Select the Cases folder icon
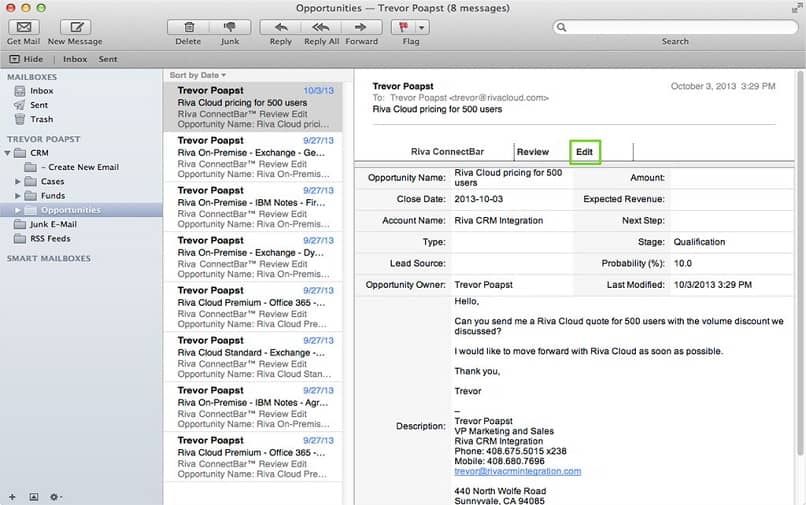This screenshot has height=505, width=806. (30, 182)
